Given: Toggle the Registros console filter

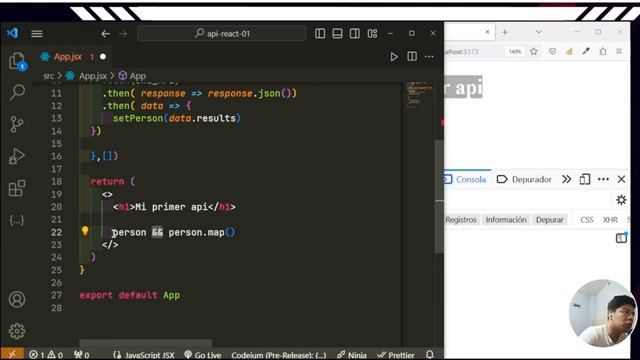Looking at the screenshot, I should coord(461,220).
